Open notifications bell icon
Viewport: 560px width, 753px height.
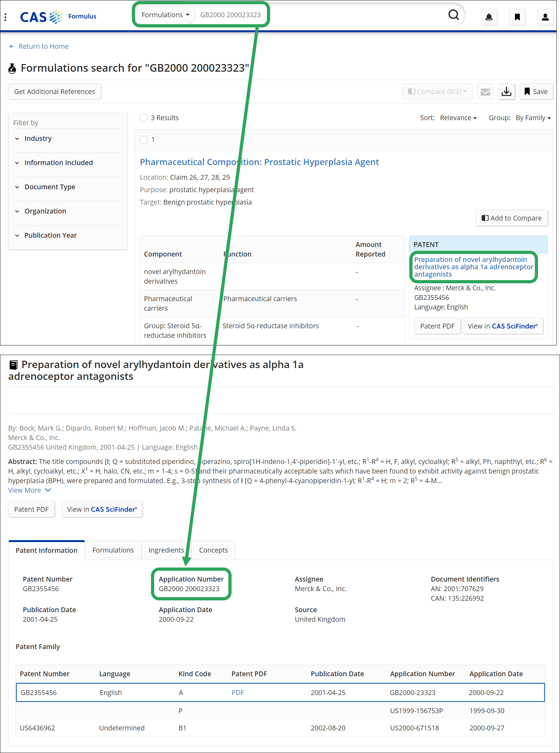coord(489,17)
